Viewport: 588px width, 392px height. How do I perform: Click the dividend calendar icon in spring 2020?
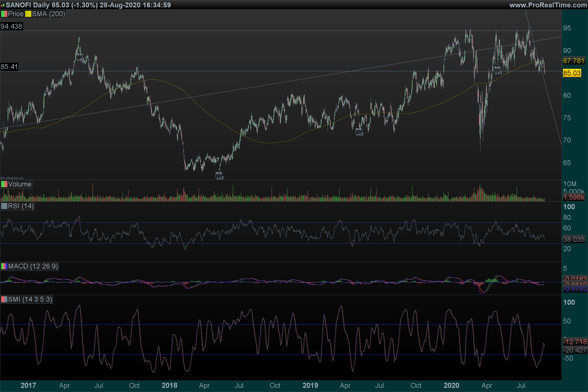click(498, 70)
